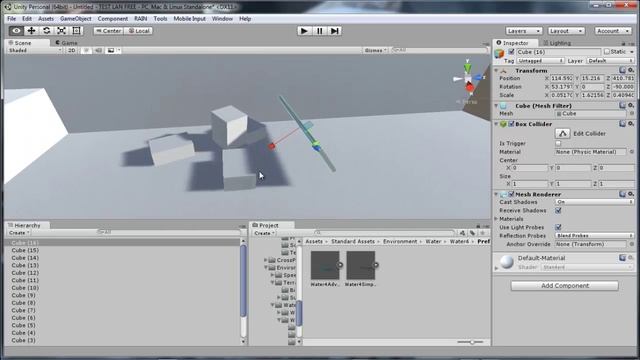This screenshot has width=640, height=360.
Task: Open Mesh Filter gear settings
Action: [x=631, y=105]
